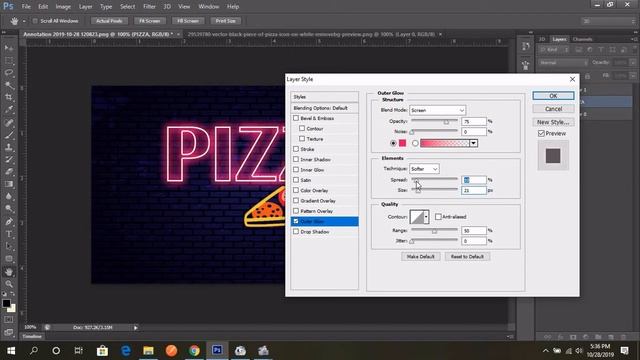Enable the Stroke effect checkbox
This screenshot has height=360, width=640.
(296, 149)
